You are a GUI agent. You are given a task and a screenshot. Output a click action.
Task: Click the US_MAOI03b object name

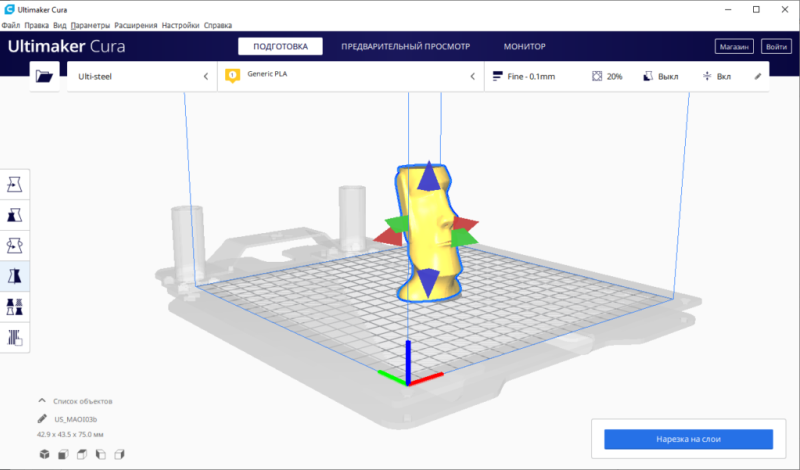[x=76, y=419]
